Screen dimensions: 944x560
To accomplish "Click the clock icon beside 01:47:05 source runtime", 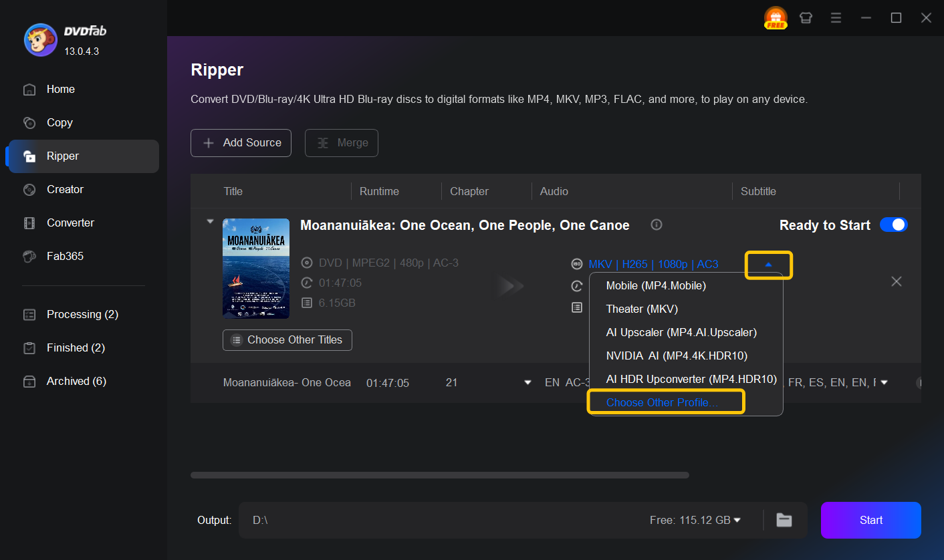I will point(307,283).
